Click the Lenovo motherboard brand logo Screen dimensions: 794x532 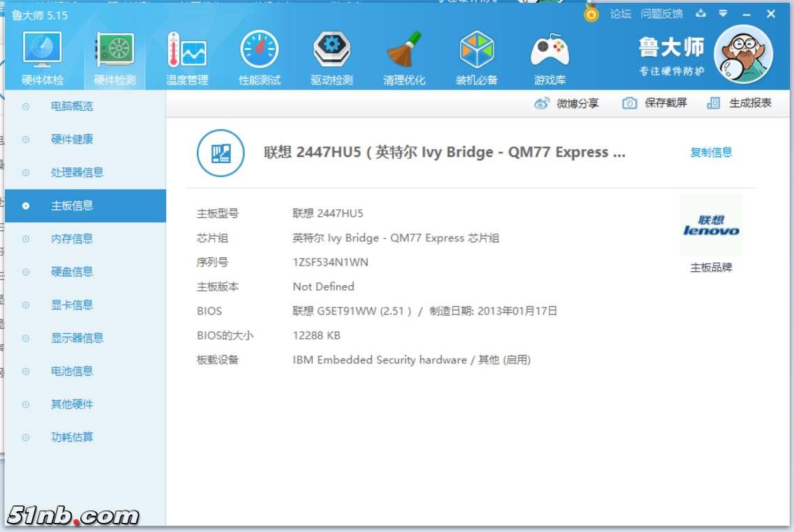pos(711,226)
